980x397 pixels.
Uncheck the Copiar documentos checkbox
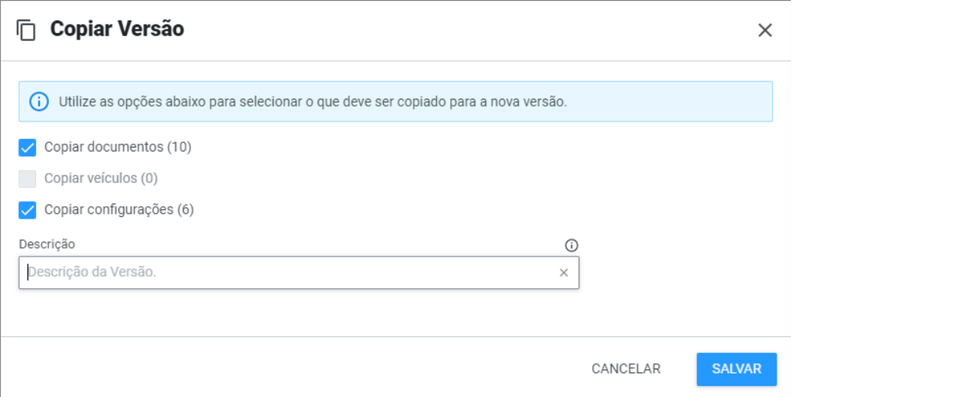click(28, 148)
